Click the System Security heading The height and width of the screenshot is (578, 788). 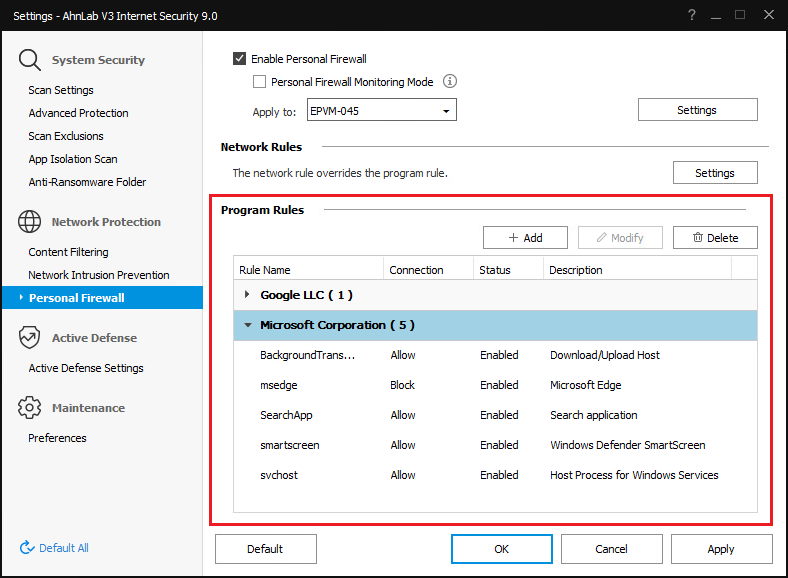(x=98, y=60)
